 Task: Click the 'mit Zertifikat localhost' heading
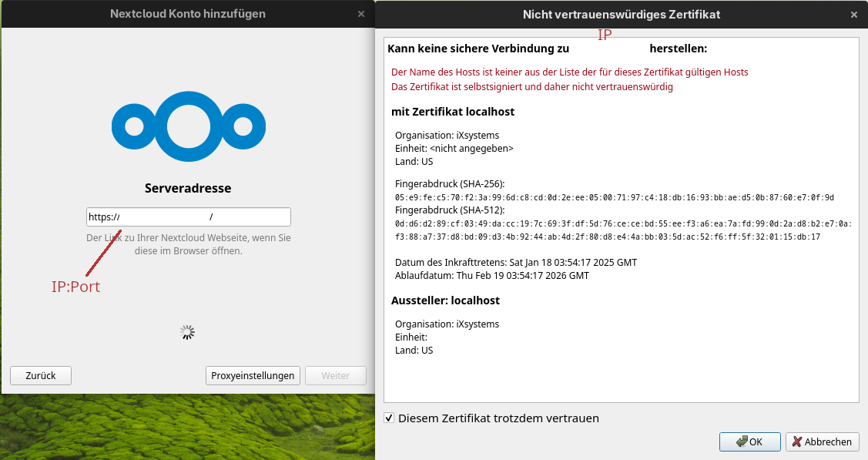click(453, 112)
